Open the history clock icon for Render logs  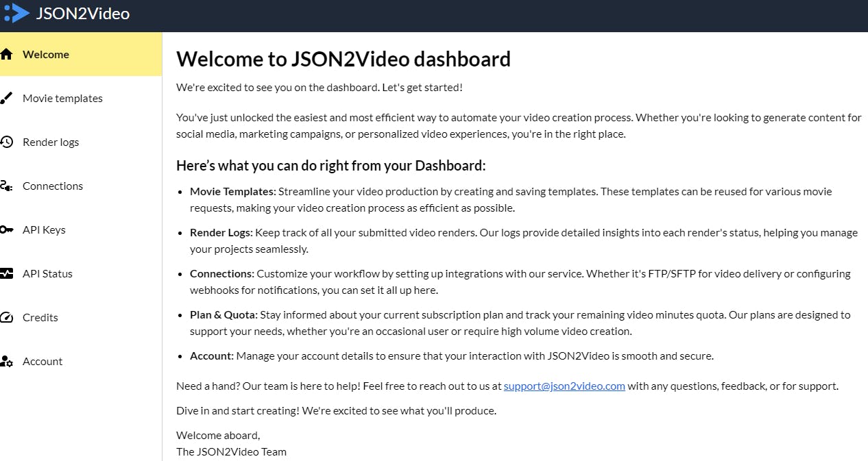6,142
